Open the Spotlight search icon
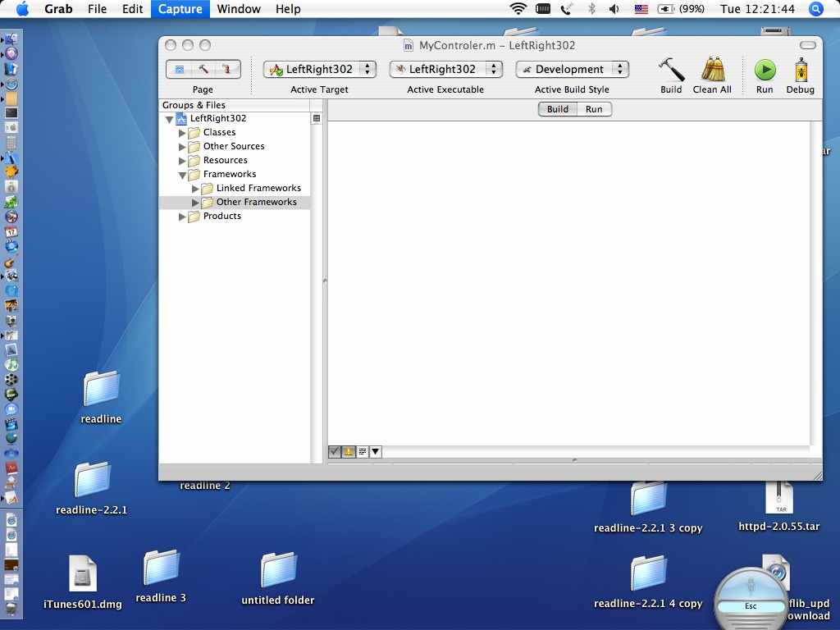The height and width of the screenshot is (630, 840). point(816,9)
